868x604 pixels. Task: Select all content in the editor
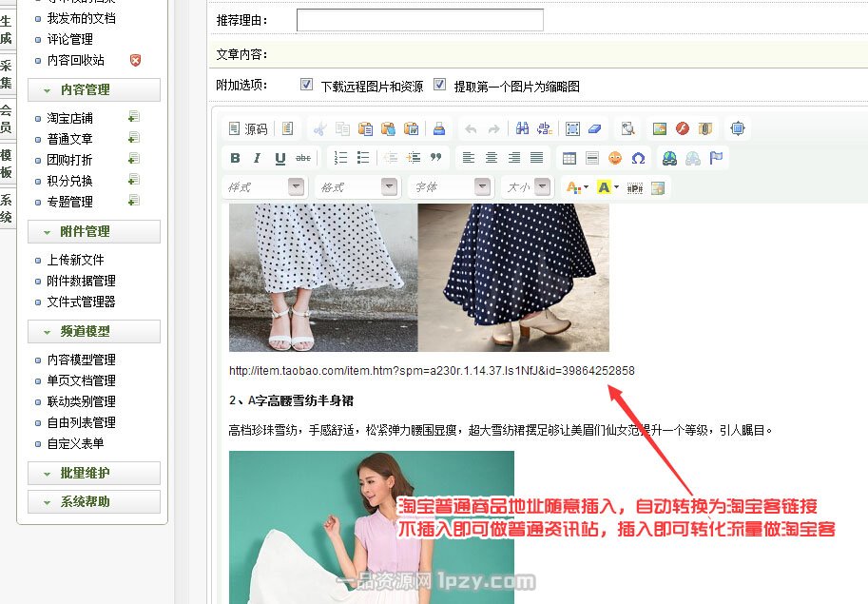[x=572, y=129]
